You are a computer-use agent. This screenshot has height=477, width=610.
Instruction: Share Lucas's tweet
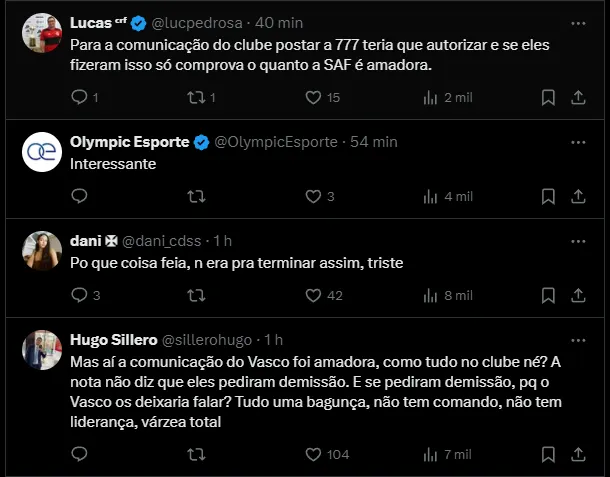(x=578, y=97)
